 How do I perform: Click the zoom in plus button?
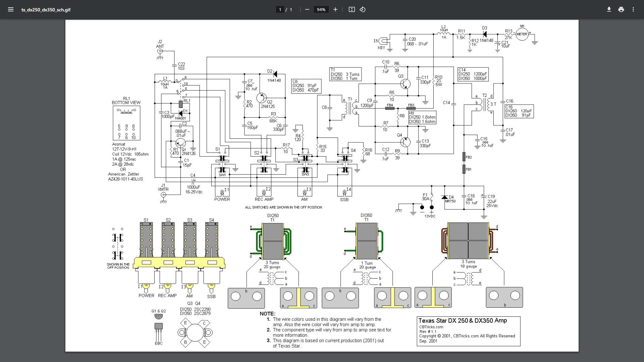tap(335, 9)
